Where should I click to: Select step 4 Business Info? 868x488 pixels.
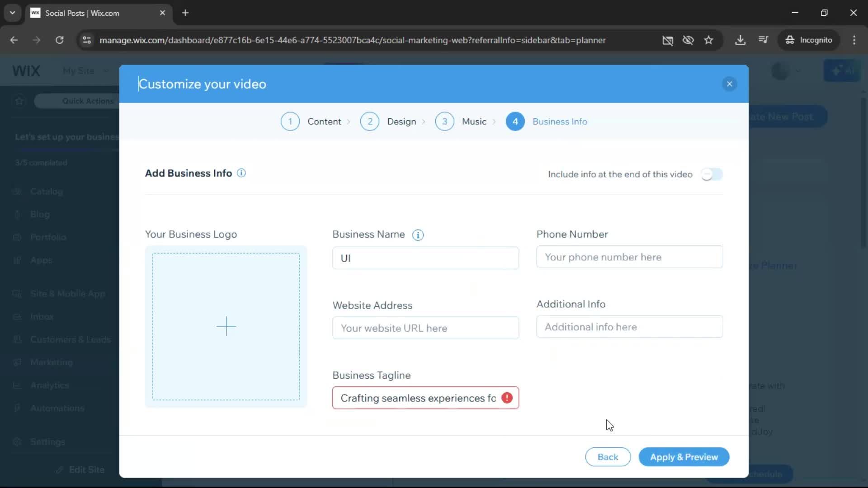(x=547, y=122)
